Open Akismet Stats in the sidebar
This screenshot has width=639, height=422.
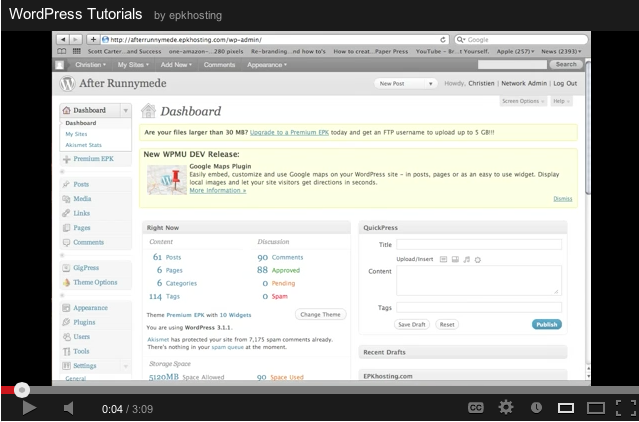(84, 145)
